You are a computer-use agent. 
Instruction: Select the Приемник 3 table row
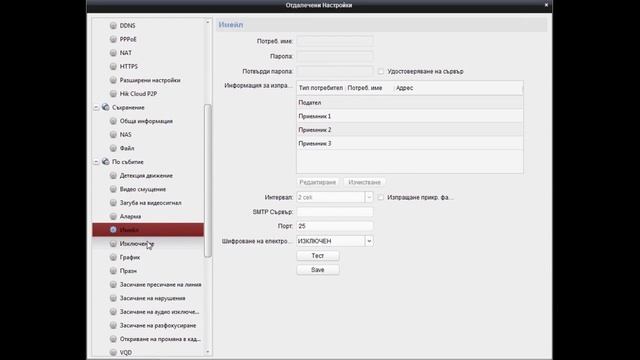pyautogui.click(x=410, y=143)
